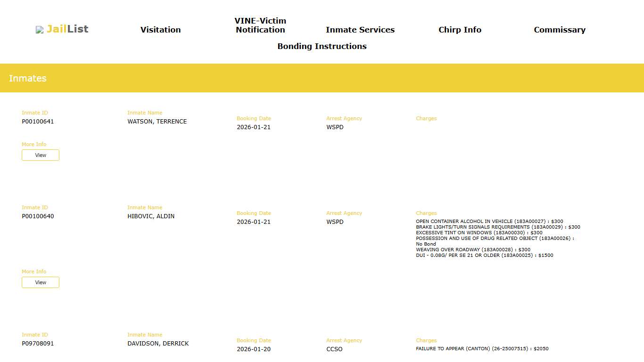Navigate to the Commissary section

point(559,30)
